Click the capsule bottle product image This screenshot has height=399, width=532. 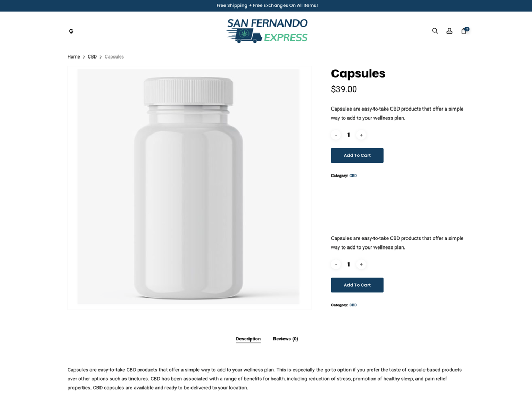click(x=188, y=187)
